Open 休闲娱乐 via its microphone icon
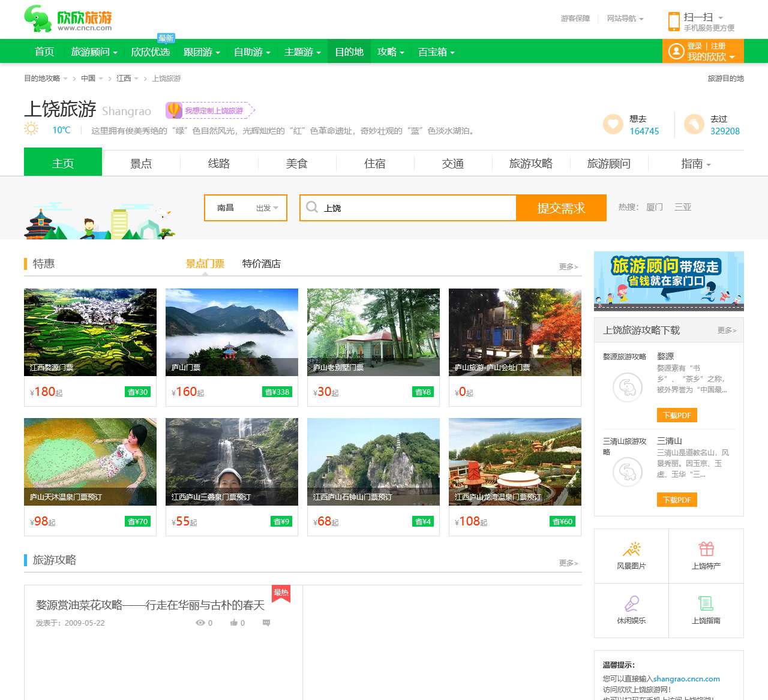Screen dimensions: 768x700 (631, 603)
